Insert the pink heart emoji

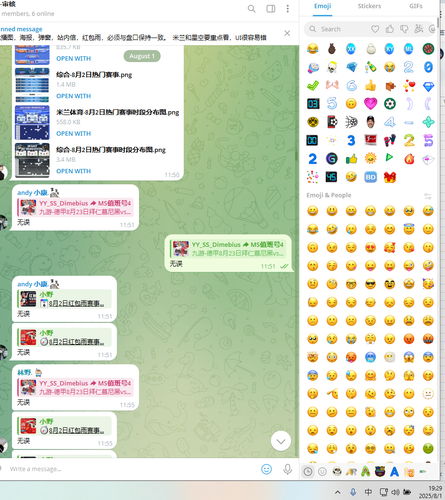pos(370,104)
